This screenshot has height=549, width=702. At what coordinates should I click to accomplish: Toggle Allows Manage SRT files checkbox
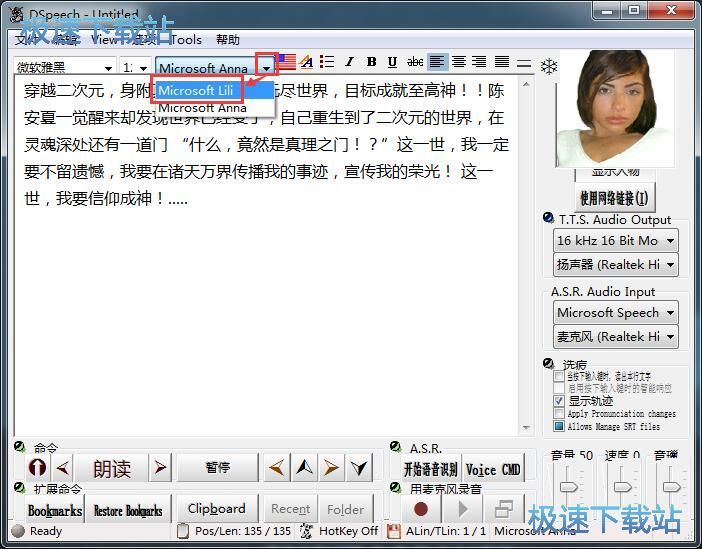tap(559, 426)
